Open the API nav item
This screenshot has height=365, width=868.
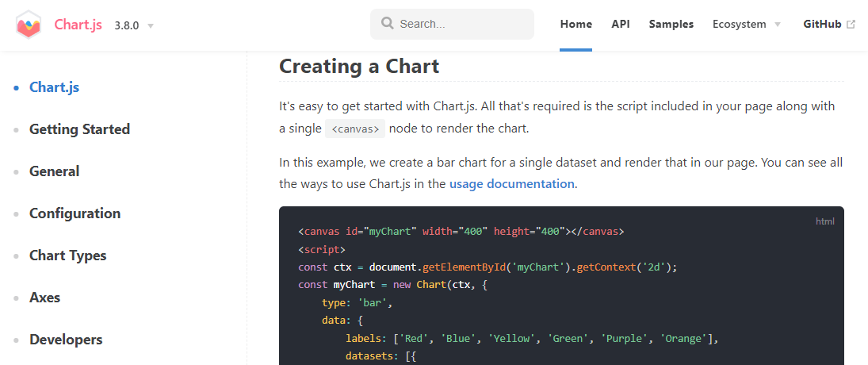point(621,25)
